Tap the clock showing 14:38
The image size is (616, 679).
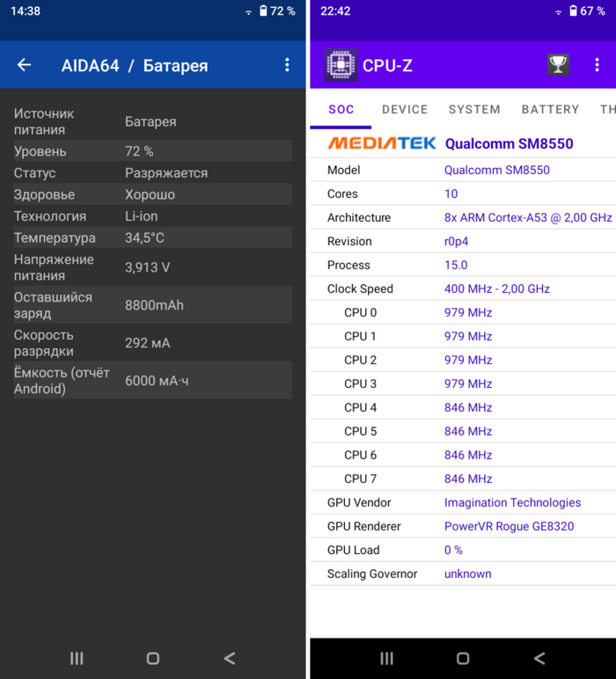pyautogui.click(x=26, y=11)
